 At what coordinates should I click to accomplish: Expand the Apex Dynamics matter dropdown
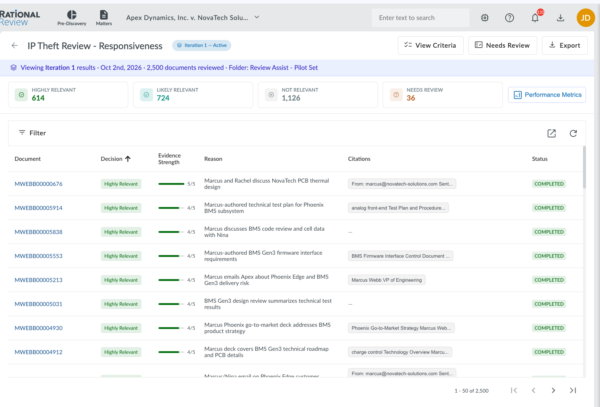(x=193, y=18)
